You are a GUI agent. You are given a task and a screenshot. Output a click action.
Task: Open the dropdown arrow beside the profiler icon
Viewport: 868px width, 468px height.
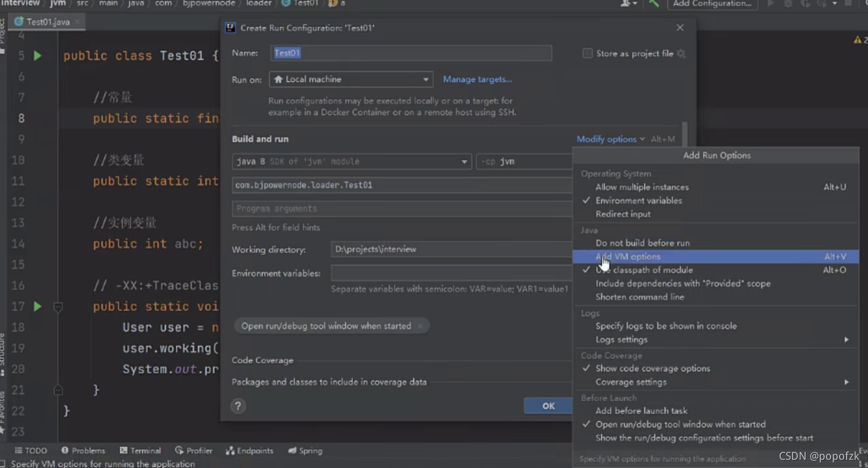834,4
